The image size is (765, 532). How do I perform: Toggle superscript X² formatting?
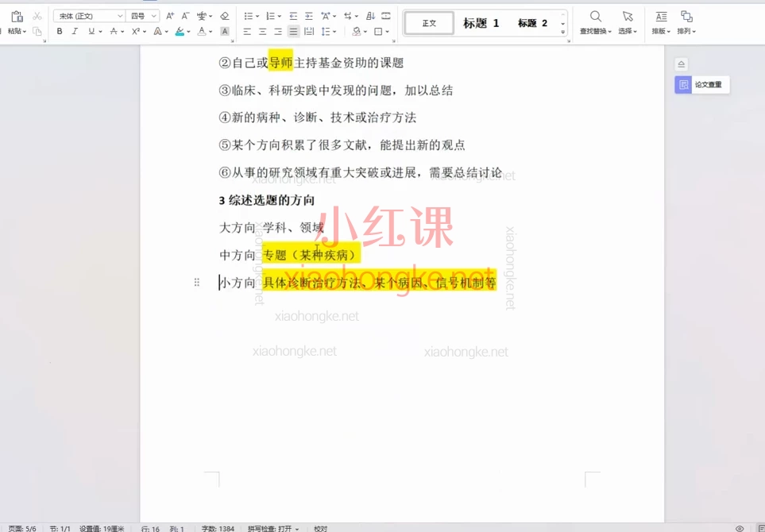click(x=136, y=31)
